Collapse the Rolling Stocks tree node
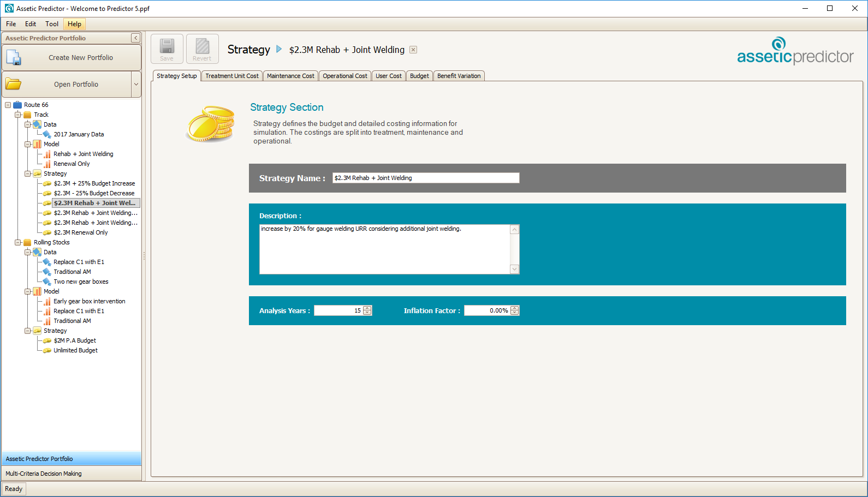The width and height of the screenshot is (868, 497). coord(18,242)
